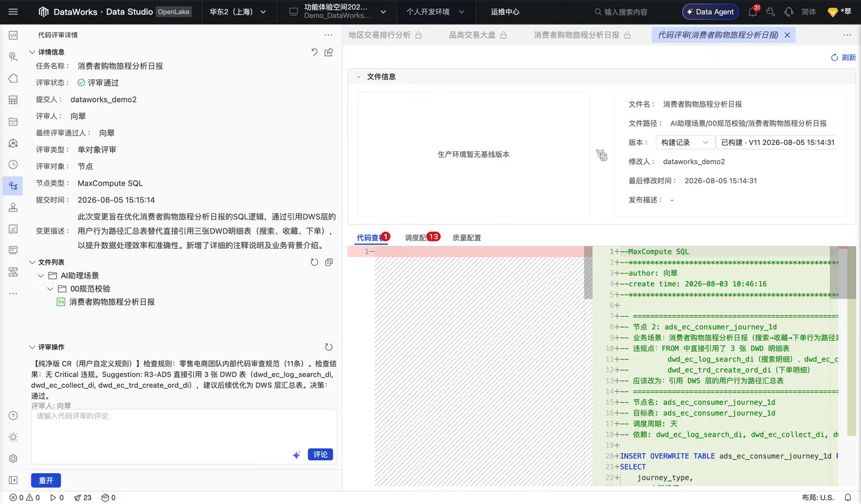Collapse the 文件列表 section
The height and width of the screenshot is (504, 861).
point(32,262)
